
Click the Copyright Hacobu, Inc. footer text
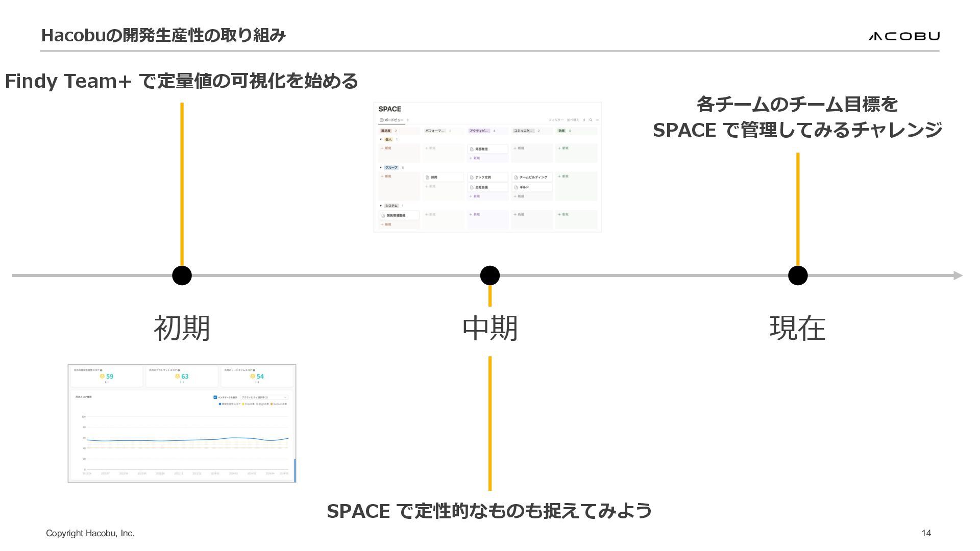tap(90, 533)
